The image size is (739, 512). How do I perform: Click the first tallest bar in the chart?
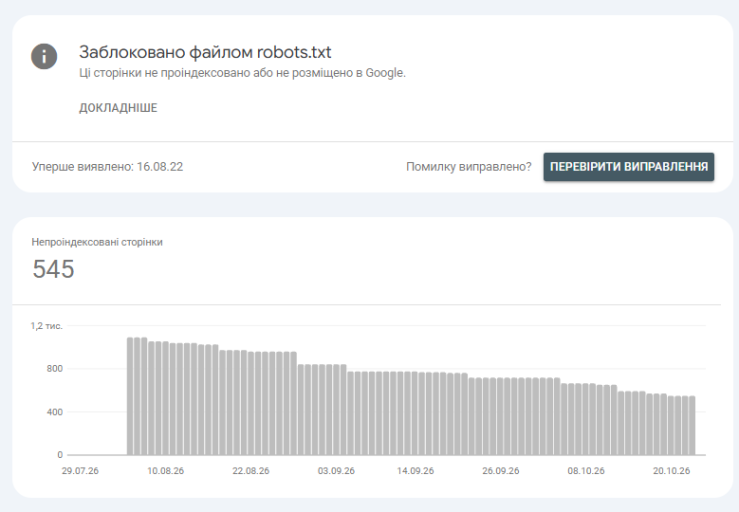130,396
